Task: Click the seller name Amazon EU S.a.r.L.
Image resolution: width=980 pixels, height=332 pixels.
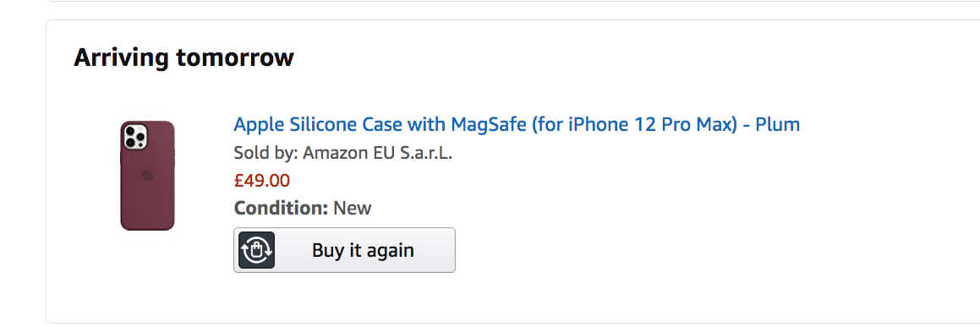Action: [x=377, y=153]
